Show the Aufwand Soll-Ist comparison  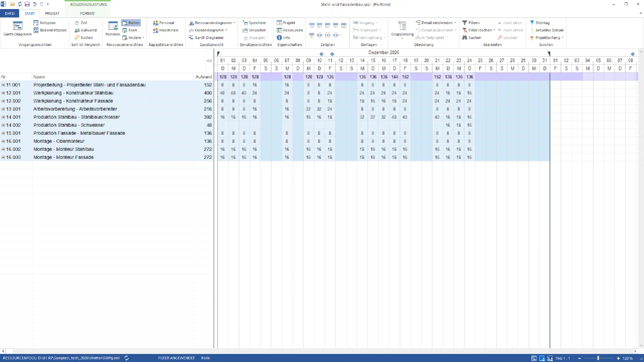click(x=86, y=30)
